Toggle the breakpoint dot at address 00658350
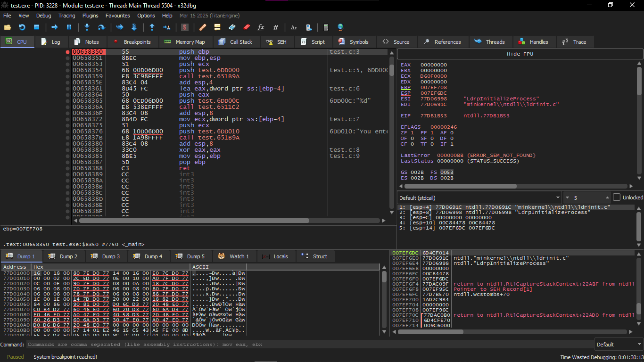This screenshot has width=644, height=362. (x=68, y=52)
